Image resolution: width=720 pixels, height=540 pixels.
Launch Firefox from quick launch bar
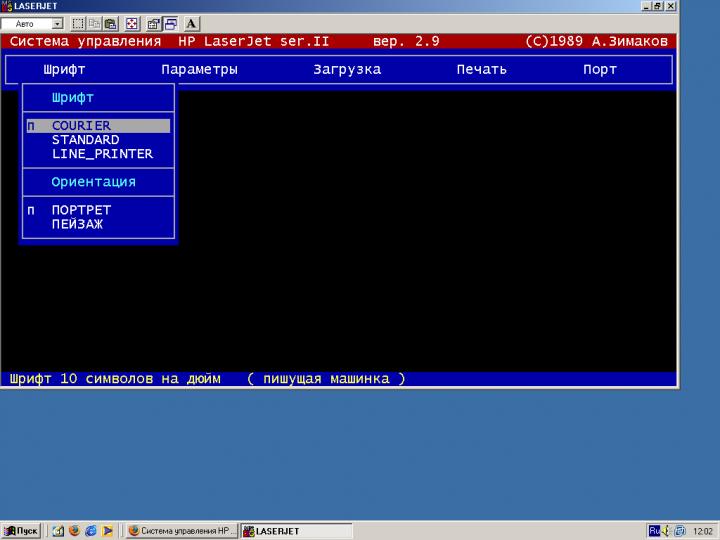[74, 530]
